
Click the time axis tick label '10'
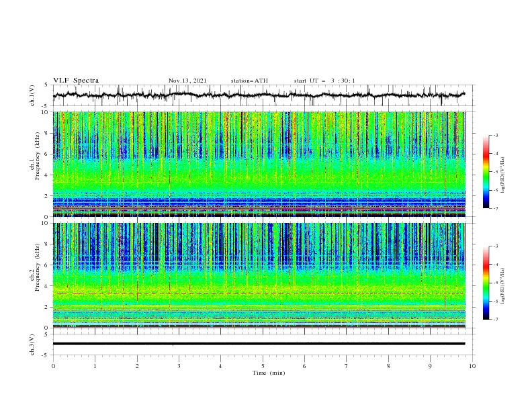[x=472, y=366]
